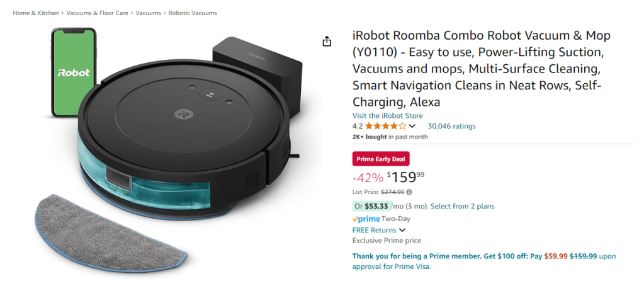This screenshot has width=644, height=281.
Task: Click the Select from 2 plans link
Action: click(463, 206)
